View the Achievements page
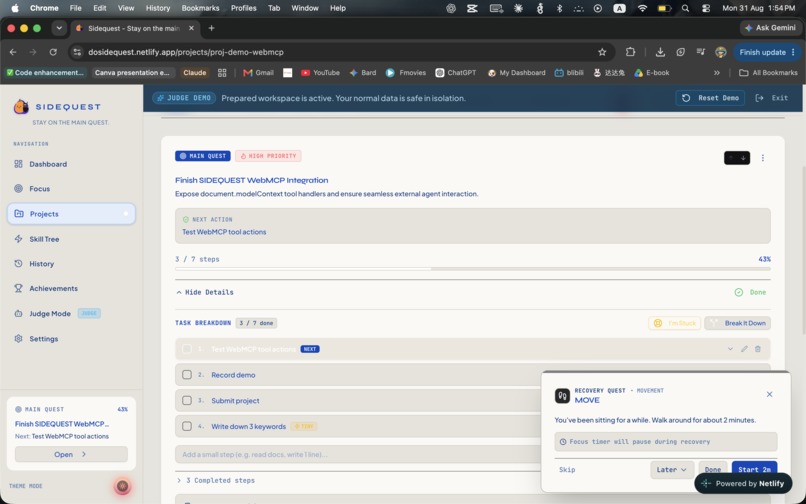Screen dimensions: 806x504 pyautogui.click(x=53, y=288)
